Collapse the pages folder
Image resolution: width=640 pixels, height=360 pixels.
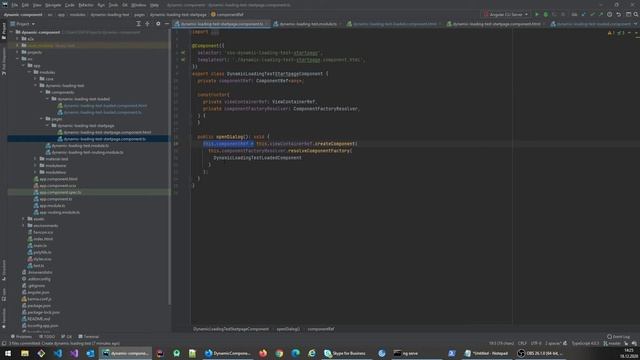42,119
